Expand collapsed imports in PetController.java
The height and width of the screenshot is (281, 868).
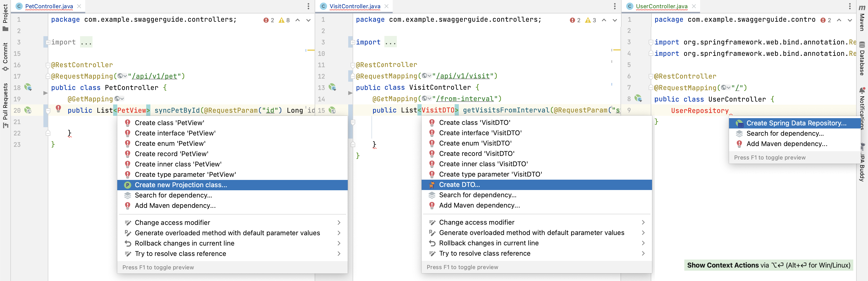[48, 42]
